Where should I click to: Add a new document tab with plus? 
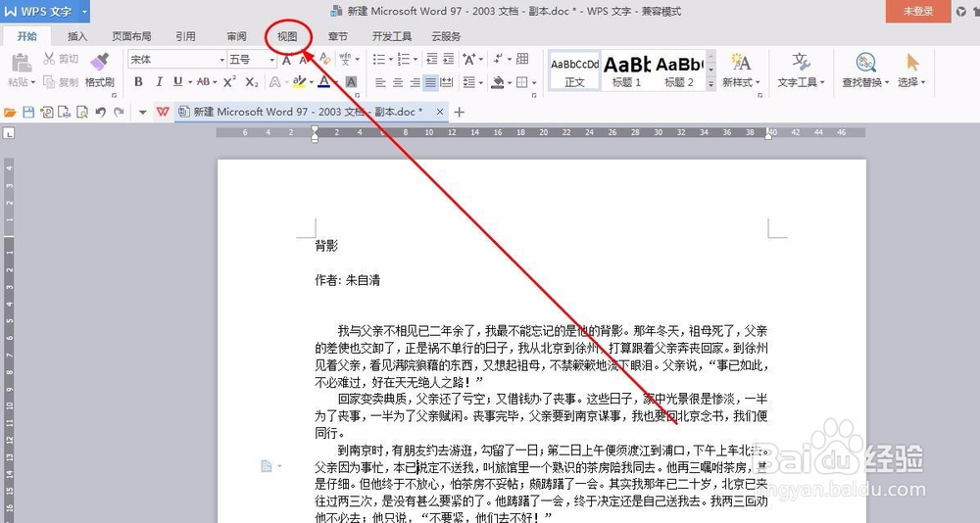[460, 112]
